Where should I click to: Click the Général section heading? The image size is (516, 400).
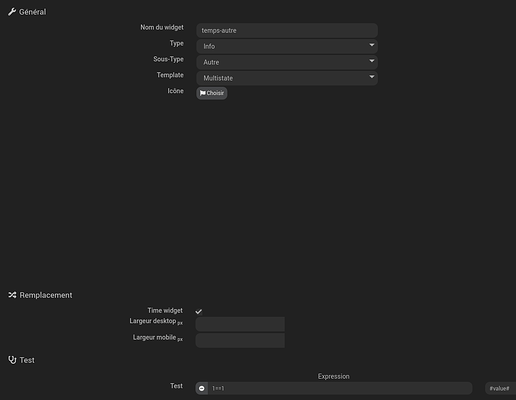pyautogui.click(x=33, y=12)
